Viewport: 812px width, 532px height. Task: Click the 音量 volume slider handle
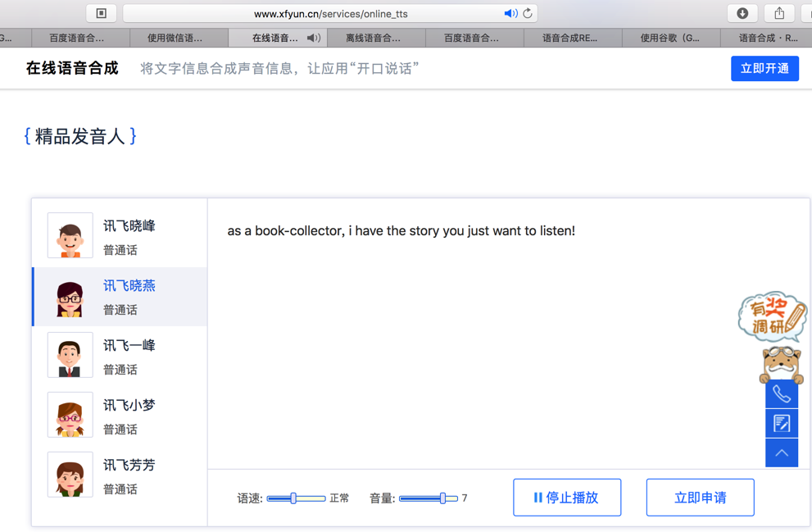[442, 498]
